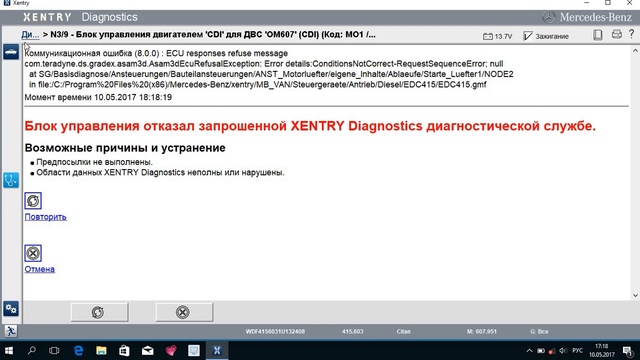Select the stethoscope diagnosis sidebar icon
640x360 pixels.
tap(11, 180)
